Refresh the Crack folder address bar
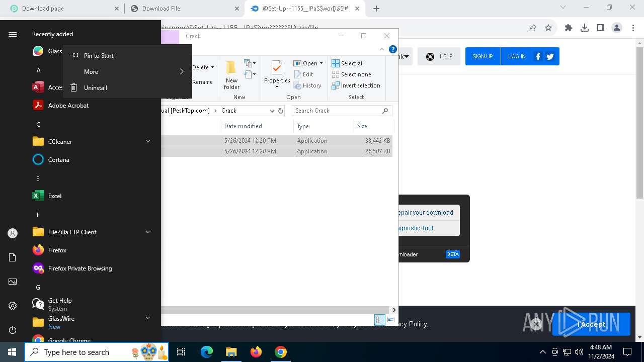This screenshot has height=362, width=644. (281, 111)
